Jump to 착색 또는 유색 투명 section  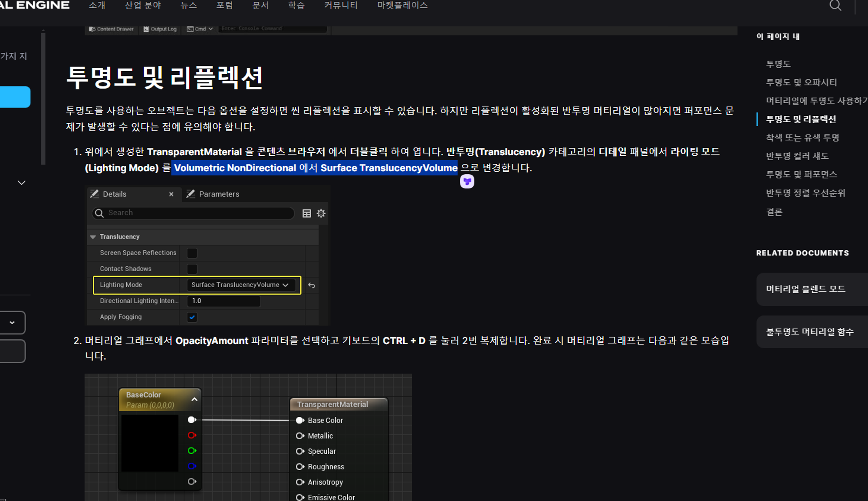click(x=802, y=138)
